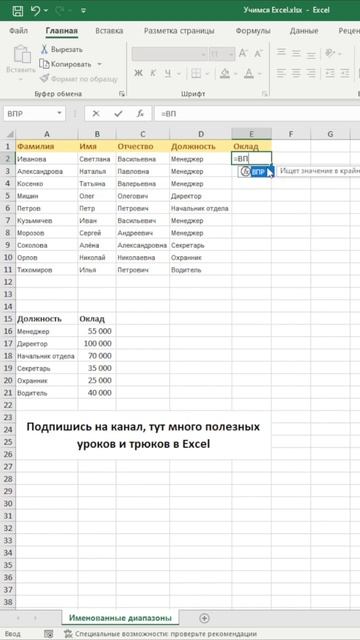The height and width of the screenshot is (640, 360).
Task: Open the Файл tab
Action: point(18,31)
